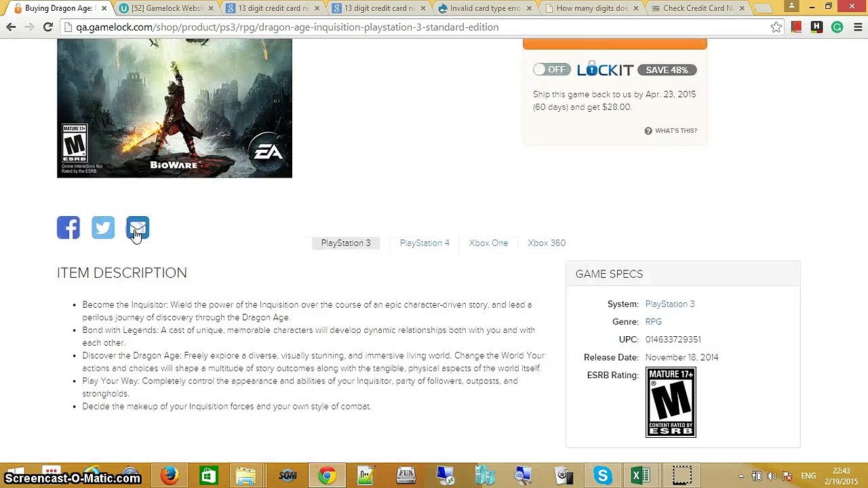Switch to Check Credit Card tab
Viewport: 868px width, 488px height.
point(697,8)
